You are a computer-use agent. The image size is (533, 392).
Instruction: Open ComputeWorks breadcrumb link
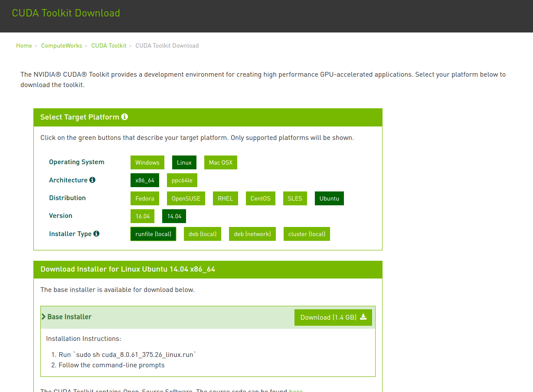[62, 45]
